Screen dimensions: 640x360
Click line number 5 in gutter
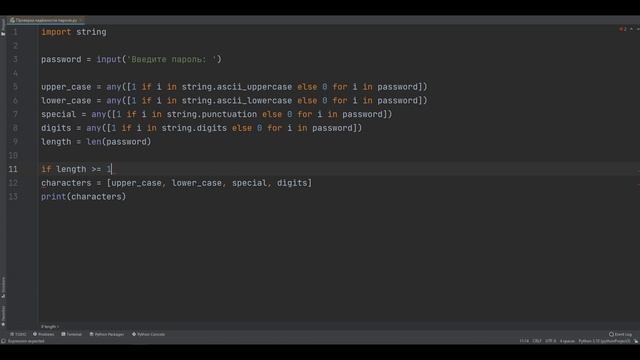pyautogui.click(x=15, y=87)
